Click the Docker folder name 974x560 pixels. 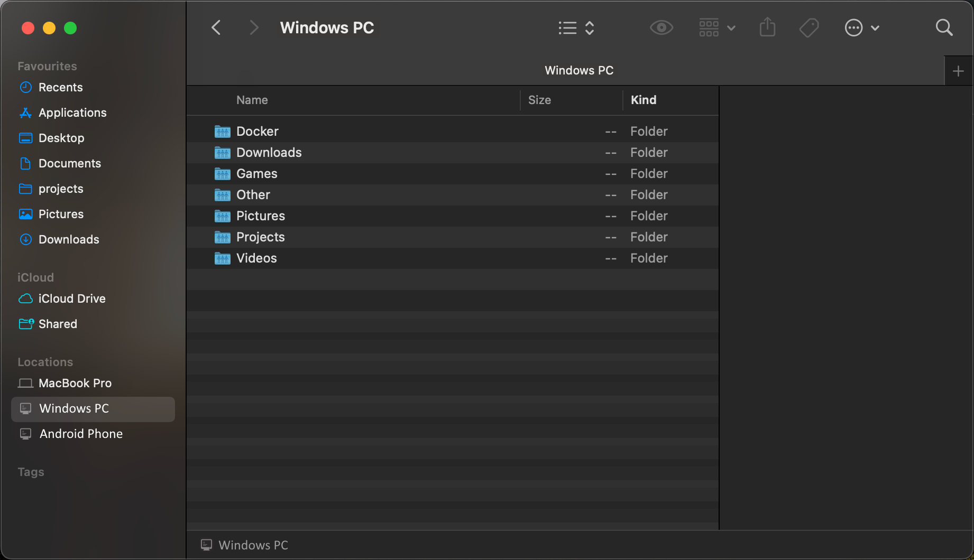(x=257, y=132)
